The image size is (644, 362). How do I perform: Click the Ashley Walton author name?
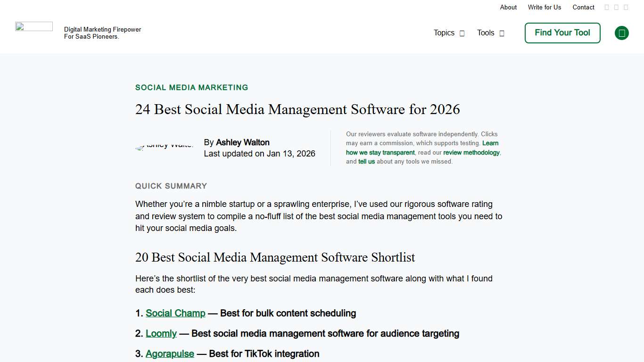click(x=242, y=142)
